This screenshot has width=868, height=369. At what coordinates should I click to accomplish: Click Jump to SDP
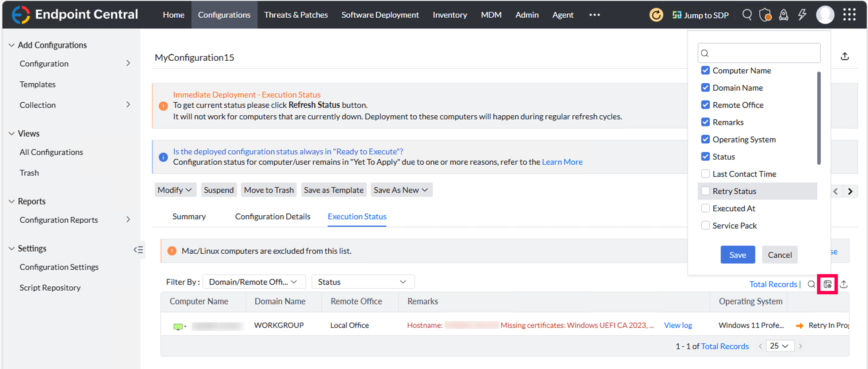(x=700, y=15)
